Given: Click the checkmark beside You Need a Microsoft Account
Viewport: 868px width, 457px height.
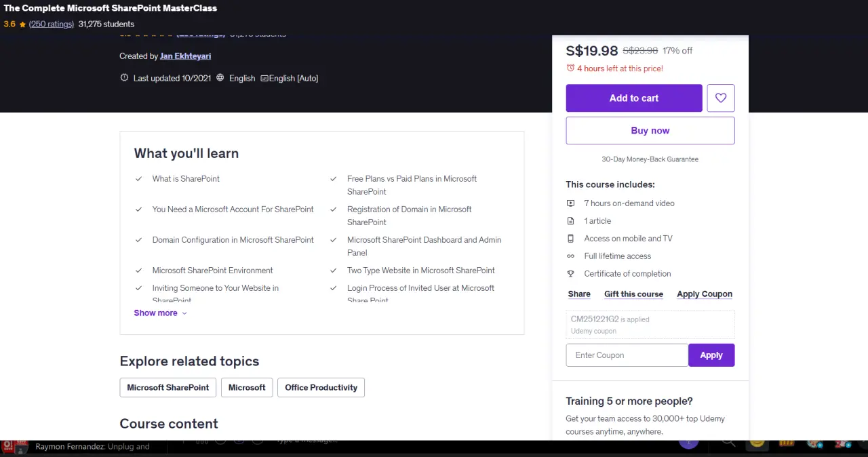Looking at the screenshot, I should click(x=138, y=210).
